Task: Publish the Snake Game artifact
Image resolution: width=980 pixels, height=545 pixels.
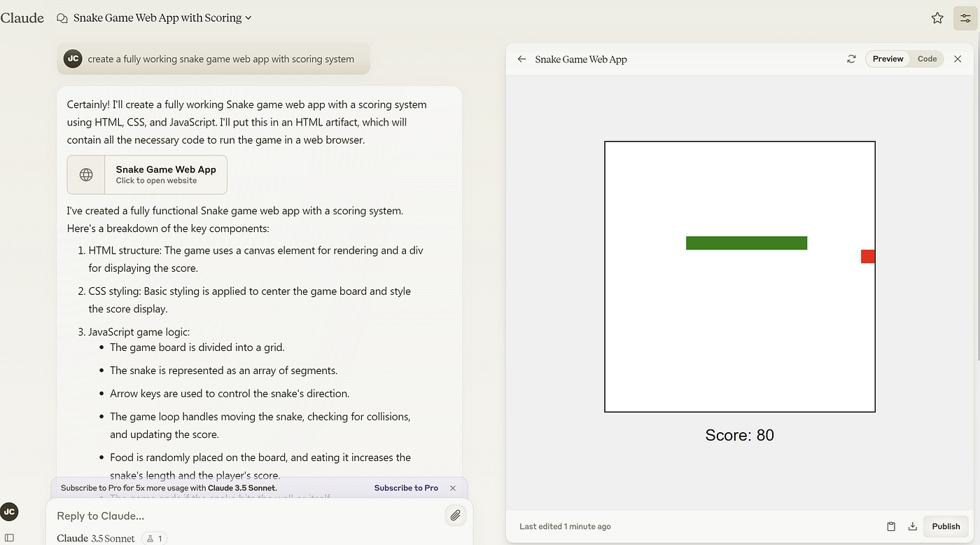Action: (946, 527)
